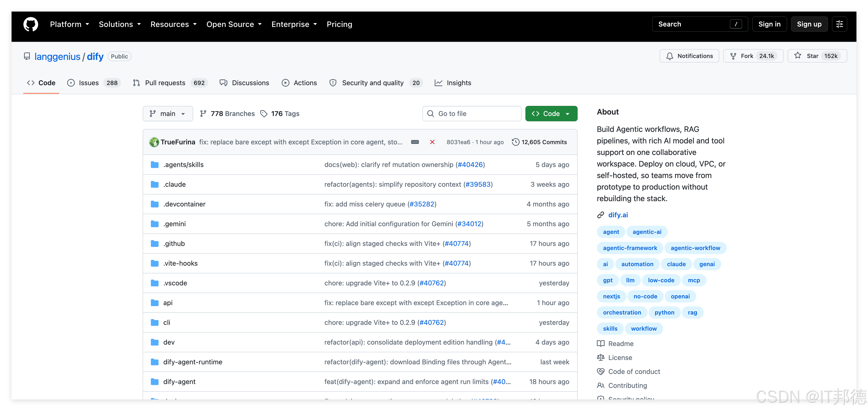Expand the Open Source menu

coord(234,24)
